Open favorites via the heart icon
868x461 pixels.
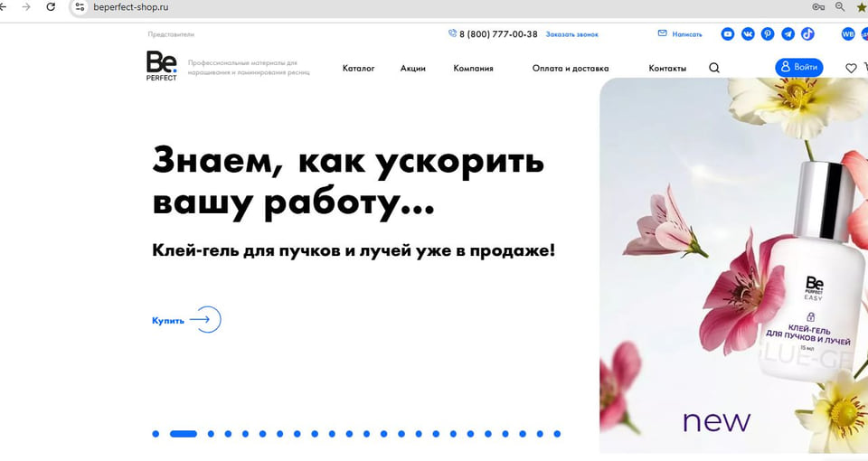click(x=851, y=68)
